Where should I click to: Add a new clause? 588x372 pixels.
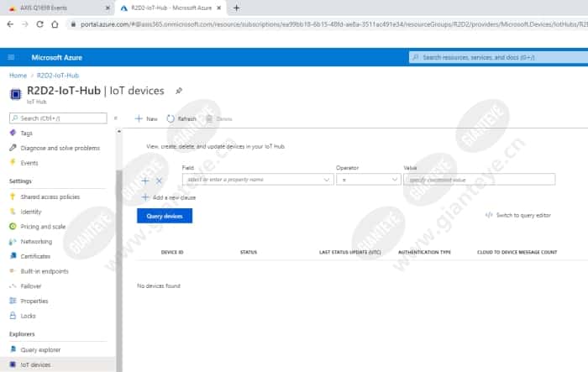coord(169,197)
